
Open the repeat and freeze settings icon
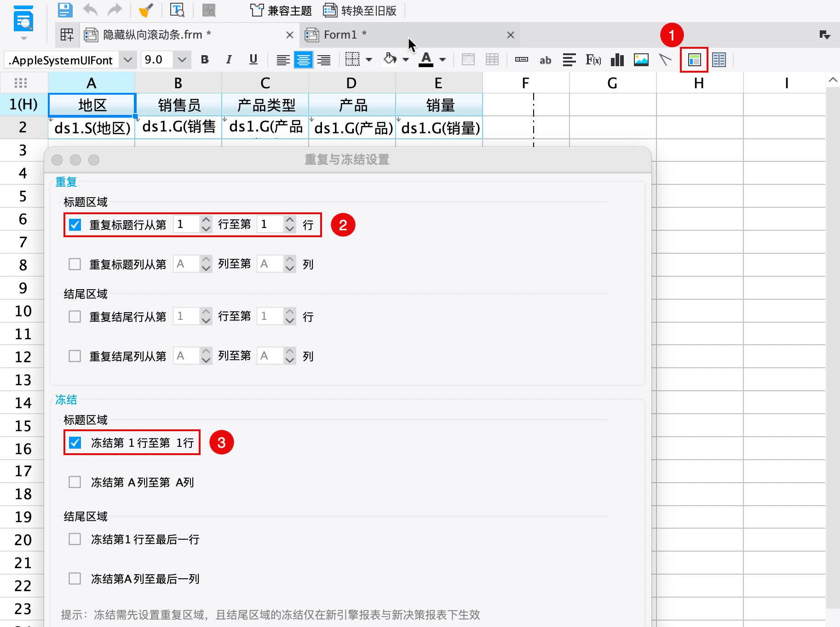694,60
